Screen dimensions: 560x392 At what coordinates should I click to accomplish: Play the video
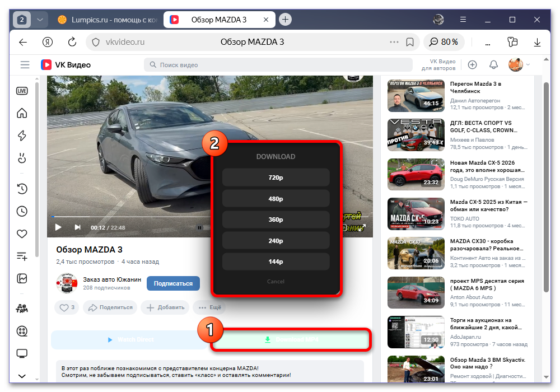pyautogui.click(x=58, y=227)
